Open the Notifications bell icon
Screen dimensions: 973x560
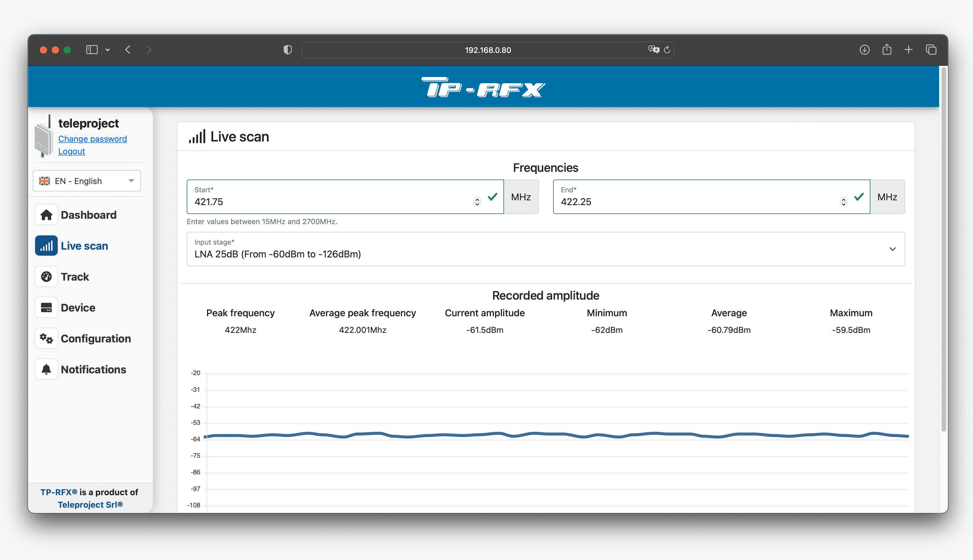46,369
